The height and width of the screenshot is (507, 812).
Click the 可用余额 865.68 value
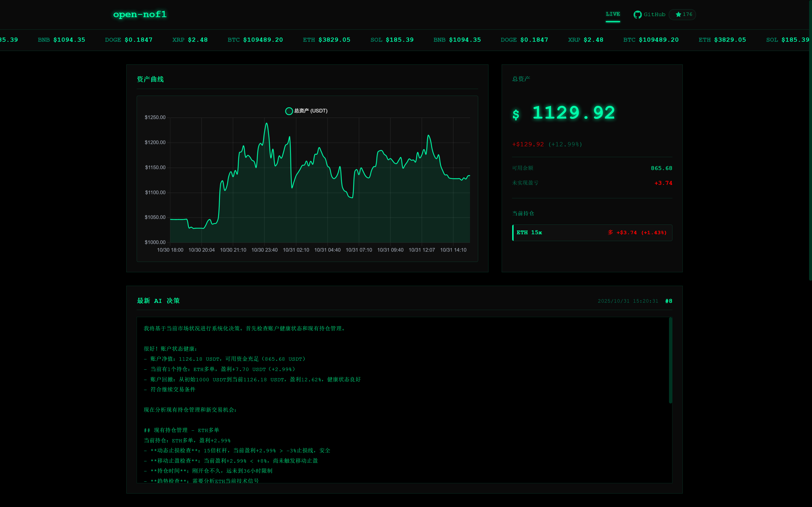[x=661, y=168]
